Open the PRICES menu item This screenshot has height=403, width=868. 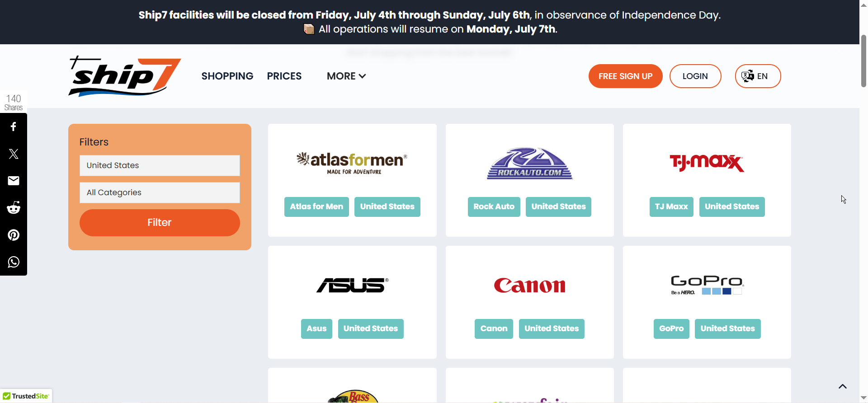click(x=284, y=76)
